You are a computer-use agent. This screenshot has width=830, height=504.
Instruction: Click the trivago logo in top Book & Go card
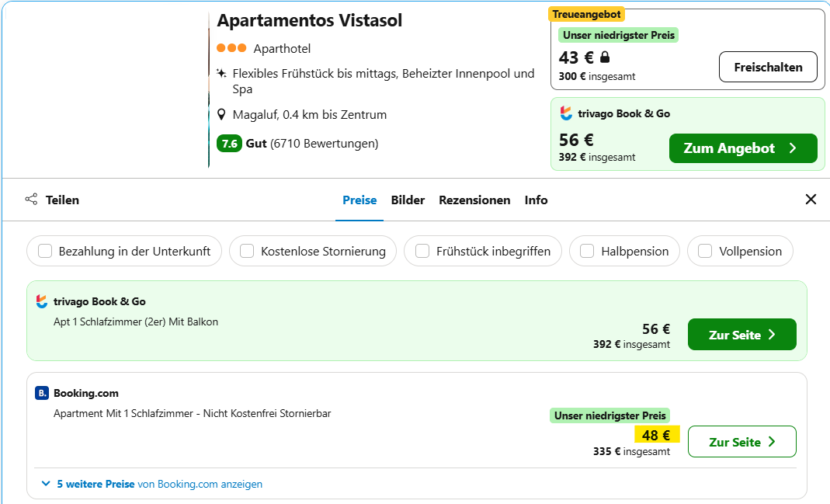[566, 113]
